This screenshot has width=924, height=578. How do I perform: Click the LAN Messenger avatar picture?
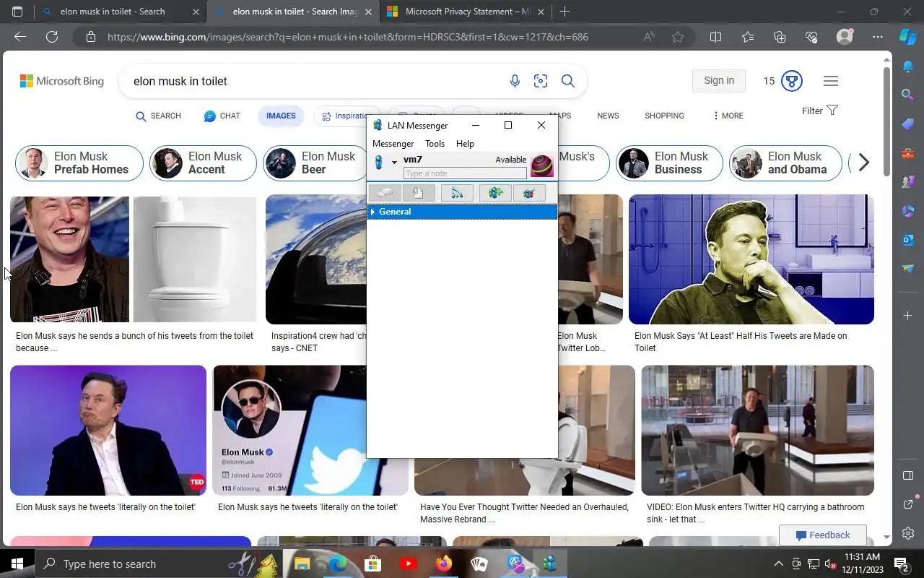(542, 165)
